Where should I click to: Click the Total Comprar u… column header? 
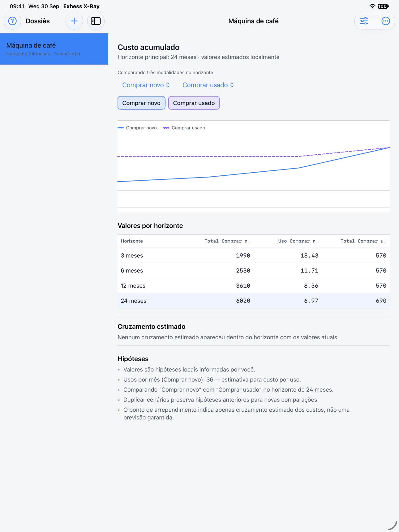pyautogui.click(x=363, y=241)
